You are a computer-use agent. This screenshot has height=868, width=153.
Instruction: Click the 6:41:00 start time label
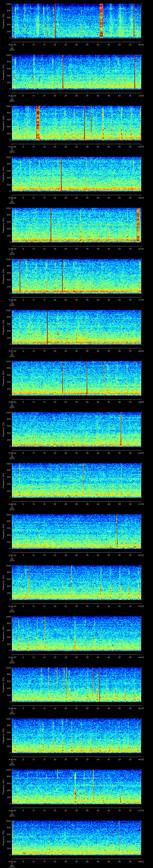pos(12,555)
